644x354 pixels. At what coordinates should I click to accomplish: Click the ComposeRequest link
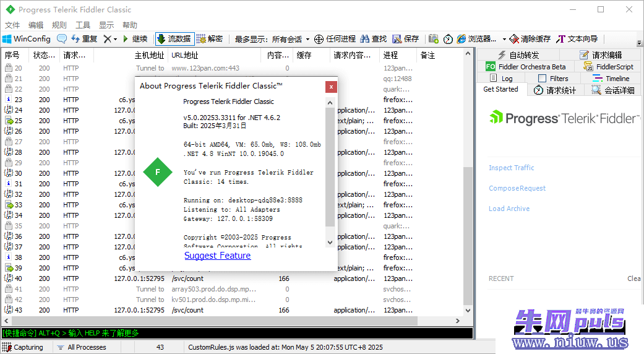517,188
